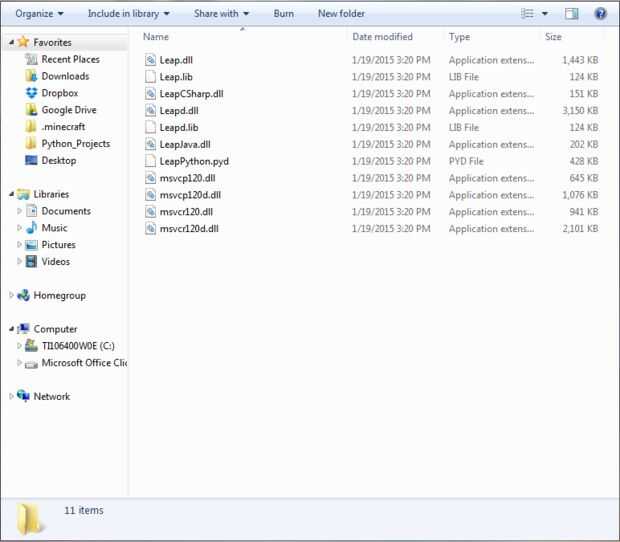This screenshot has width=620, height=542.
Task: Click the msvcr120d.dll file name
Action: (189, 229)
